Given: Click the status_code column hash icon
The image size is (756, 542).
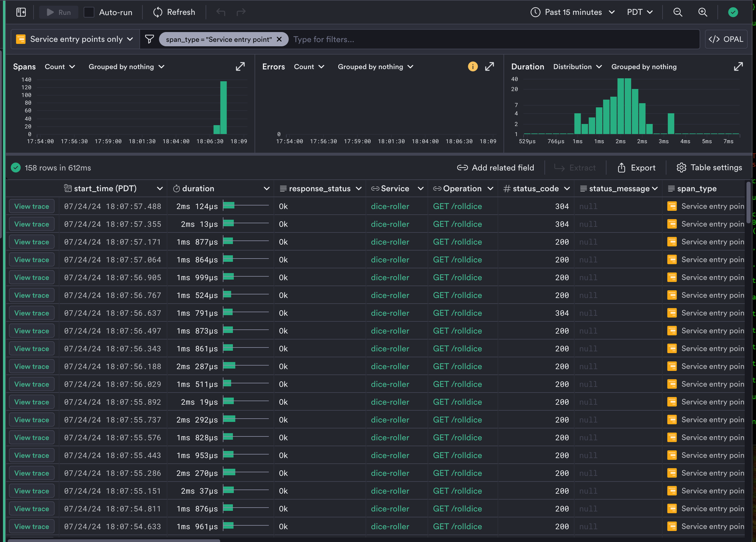Looking at the screenshot, I should coord(507,188).
